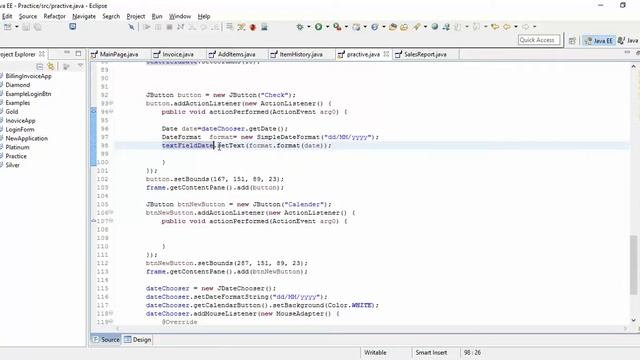
Task: Click the Open Web Browser globe icon
Action: point(435,27)
